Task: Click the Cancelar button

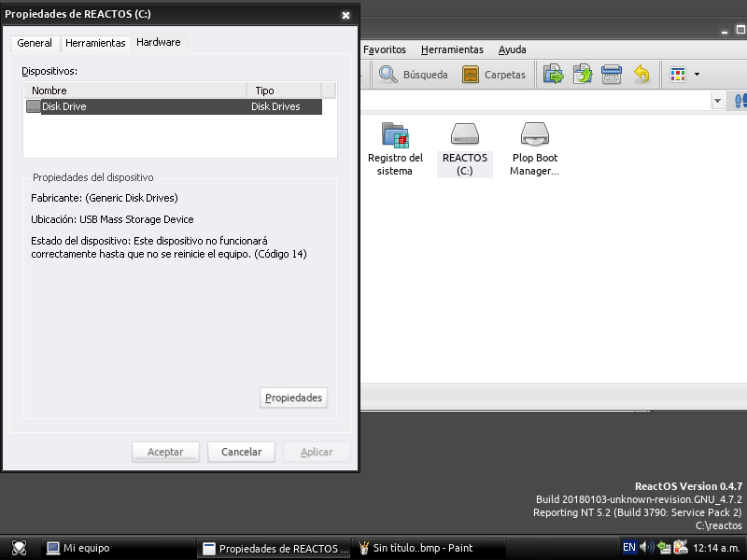Action: (x=241, y=452)
